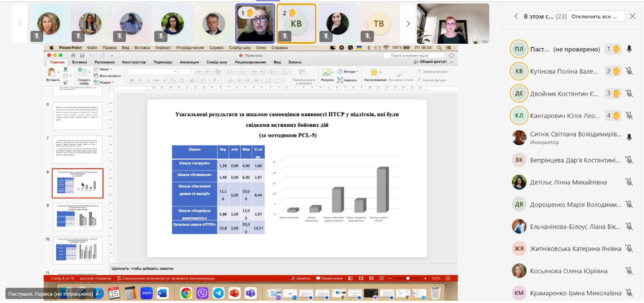644x303 pixels.
Task: Click the Отключить все button
Action: click(595, 16)
